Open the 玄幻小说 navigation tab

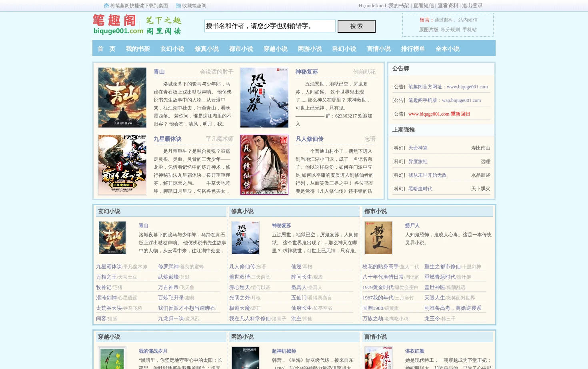tap(172, 49)
